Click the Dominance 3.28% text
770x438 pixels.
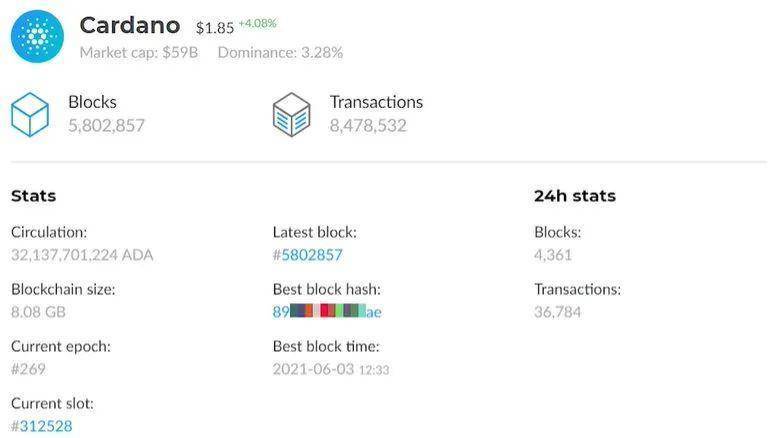(x=280, y=53)
